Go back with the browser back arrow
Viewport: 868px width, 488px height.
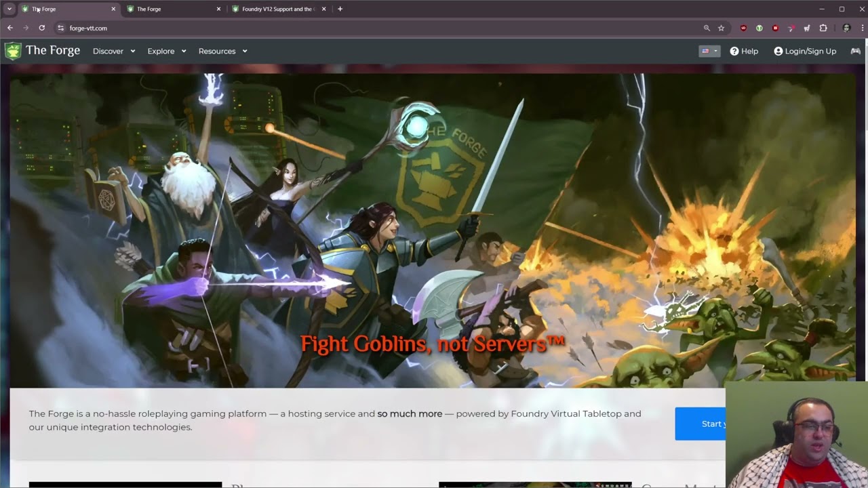click(x=9, y=28)
